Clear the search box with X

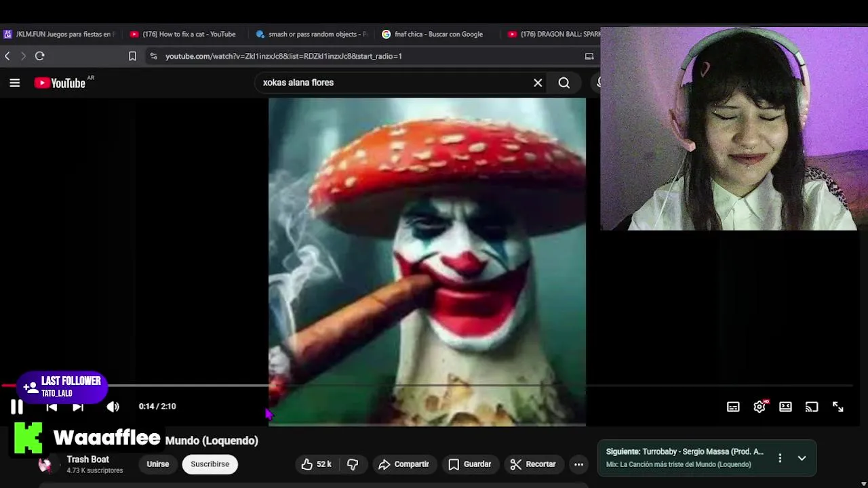tap(538, 83)
